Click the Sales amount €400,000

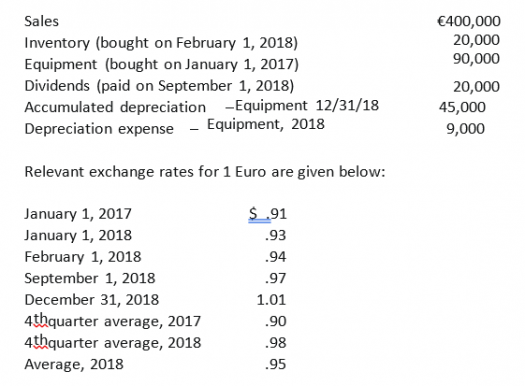point(469,22)
